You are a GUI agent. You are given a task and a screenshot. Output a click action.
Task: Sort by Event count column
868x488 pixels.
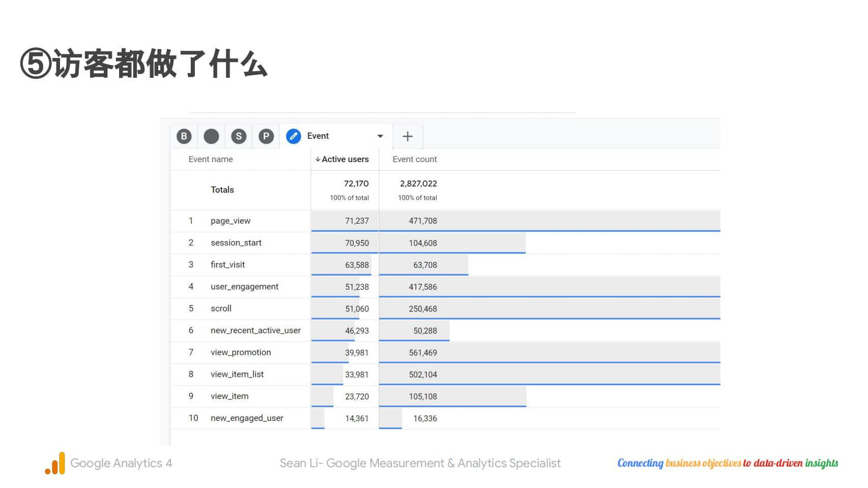pyautogui.click(x=415, y=160)
